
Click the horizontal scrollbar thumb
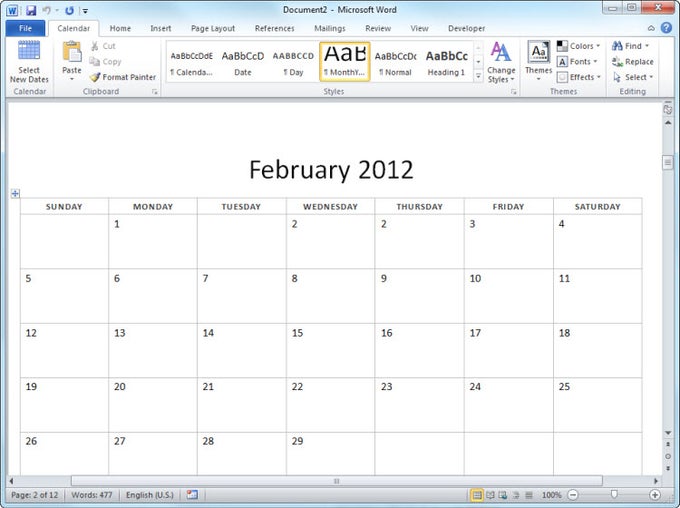click(337, 481)
